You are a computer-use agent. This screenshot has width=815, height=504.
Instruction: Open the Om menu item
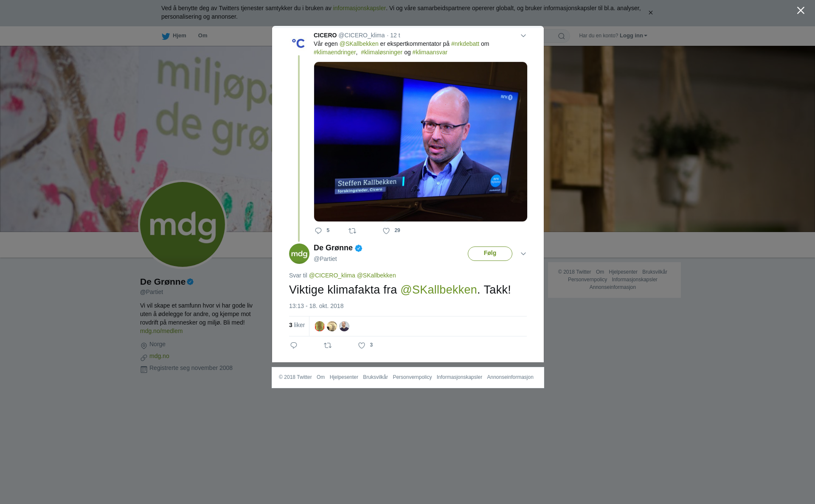click(x=202, y=36)
